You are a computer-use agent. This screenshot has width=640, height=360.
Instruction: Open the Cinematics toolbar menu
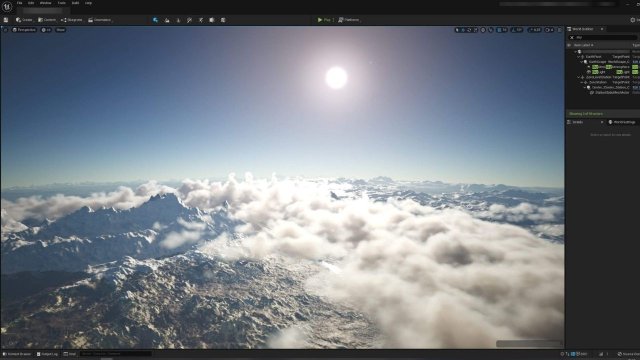tap(100, 20)
